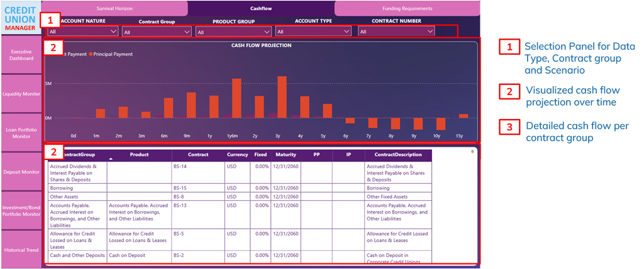Click the table's vertical scrollbar handle
644x269 pixels.
472,151
